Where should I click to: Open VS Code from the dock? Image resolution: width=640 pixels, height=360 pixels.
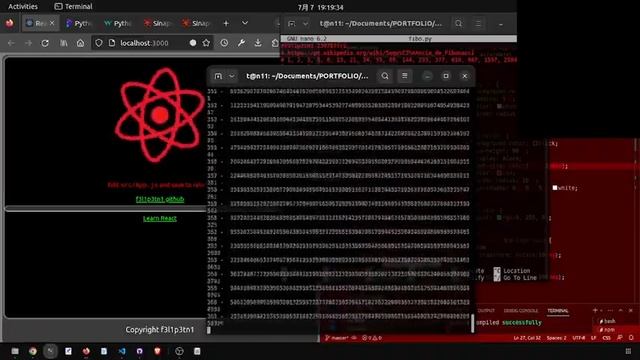[x=122, y=351]
